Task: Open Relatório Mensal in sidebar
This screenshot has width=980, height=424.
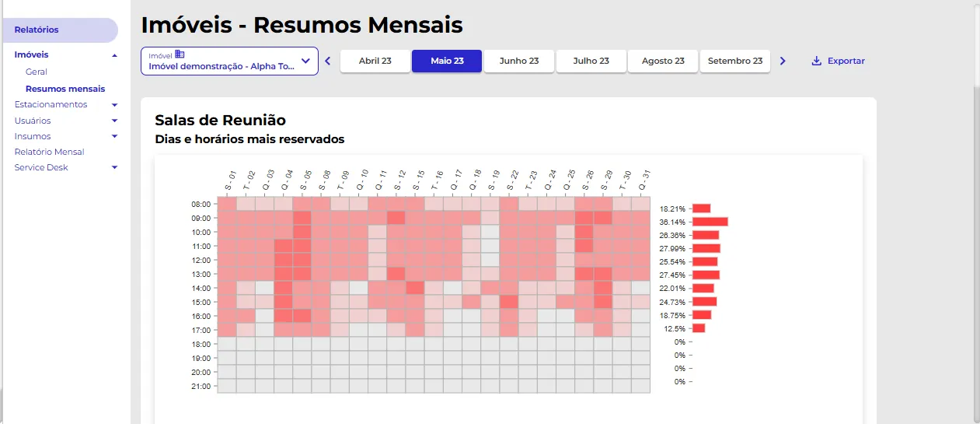Action: (49, 152)
